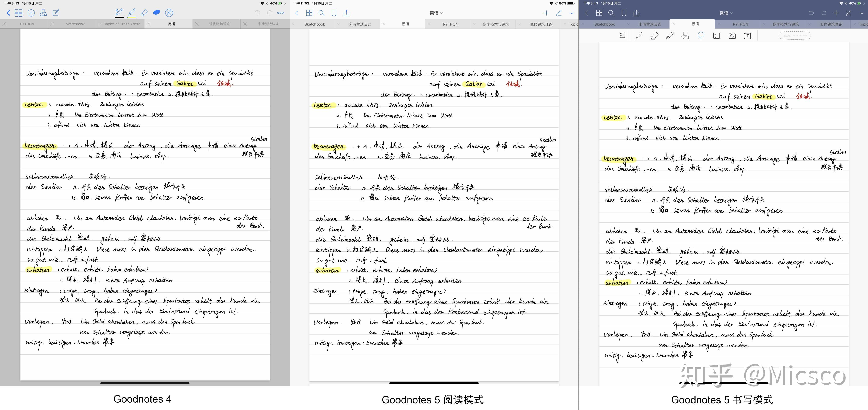Open thumbnails grid in writing mode window
868x410 pixels.
click(x=599, y=13)
